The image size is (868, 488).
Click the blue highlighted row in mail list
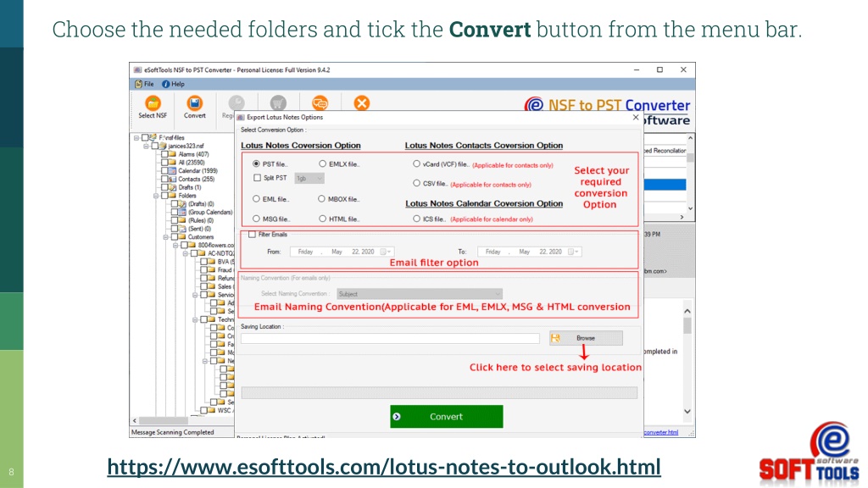665,184
